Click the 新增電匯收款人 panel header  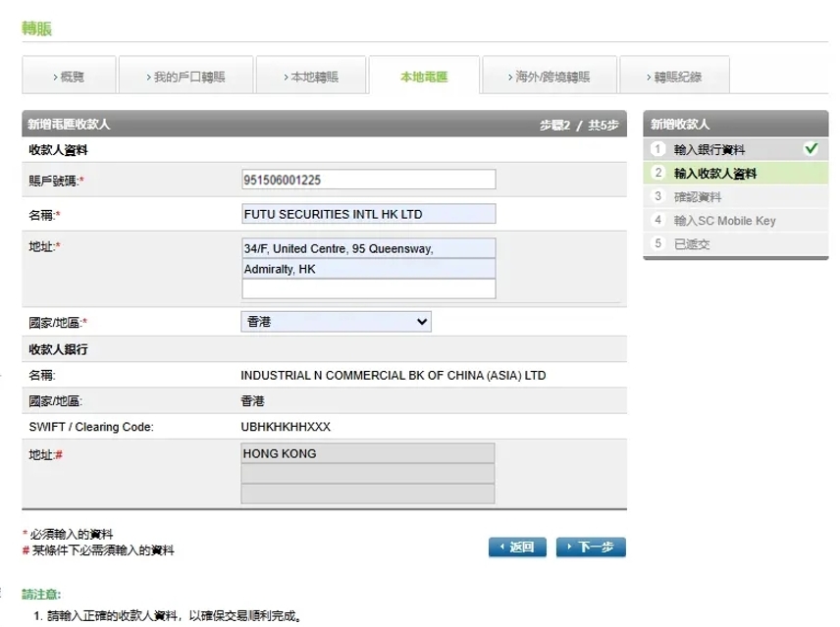pyautogui.click(x=324, y=125)
